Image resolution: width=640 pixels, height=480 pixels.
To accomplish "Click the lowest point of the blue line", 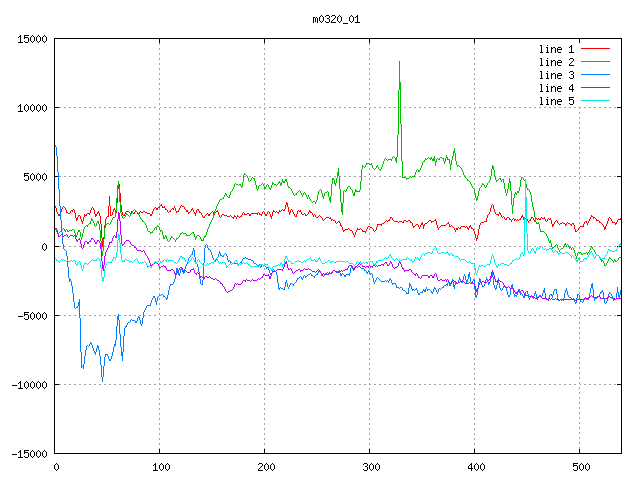I will point(102,381).
